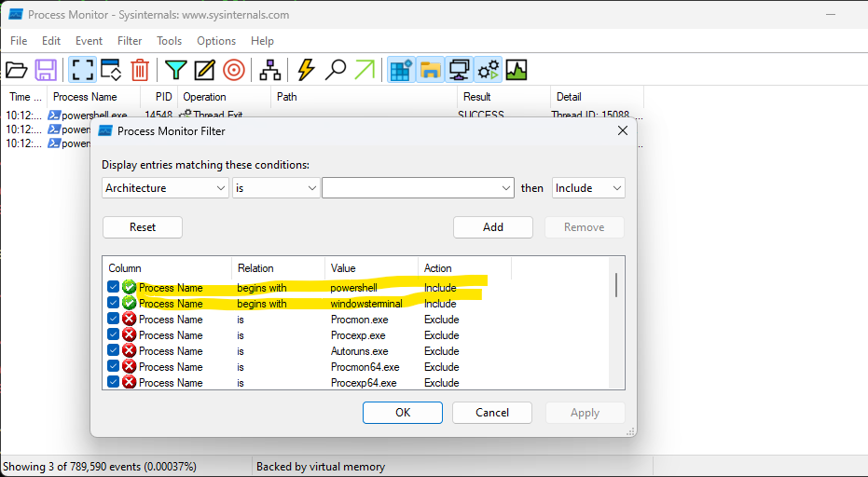Click the Highlight pencil icon

point(204,70)
